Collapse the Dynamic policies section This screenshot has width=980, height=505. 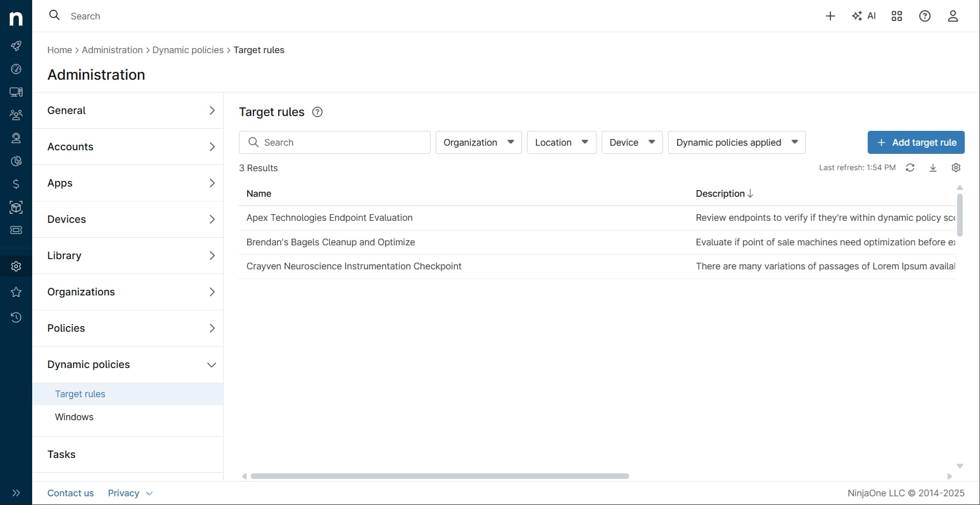point(211,364)
